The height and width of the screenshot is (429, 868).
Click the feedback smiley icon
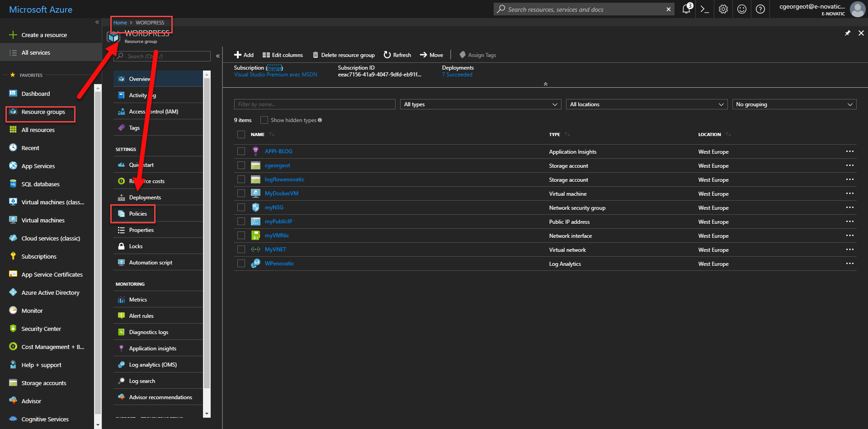pyautogui.click(x=742, y=9)
